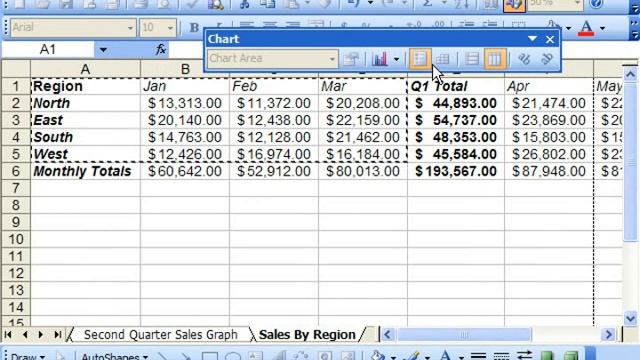Click the horizontal scrollbar right arrow
This screenshot has width=640, height=360.
pos(609,335)
